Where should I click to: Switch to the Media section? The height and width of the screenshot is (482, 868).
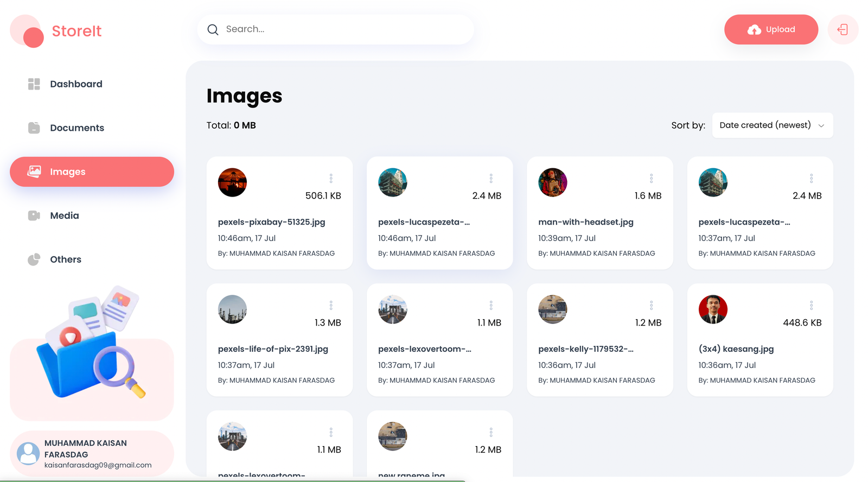pyautogui.click(x=64, y=215)
